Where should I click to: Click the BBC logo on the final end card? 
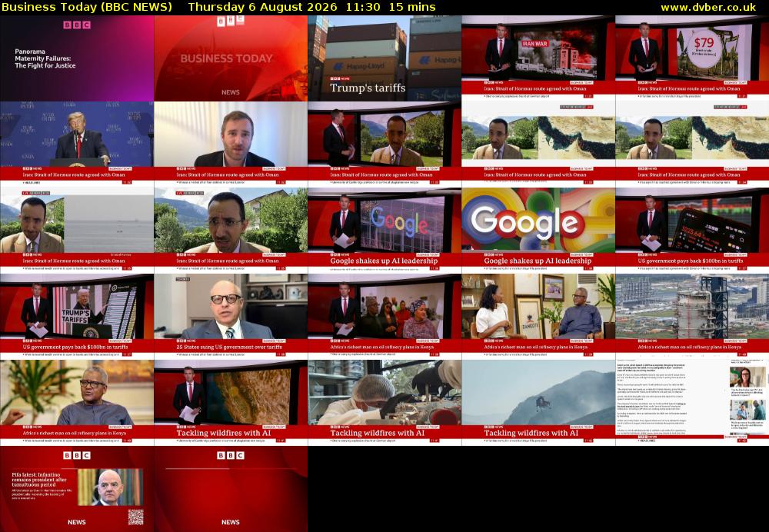click(x=231, y=456)
